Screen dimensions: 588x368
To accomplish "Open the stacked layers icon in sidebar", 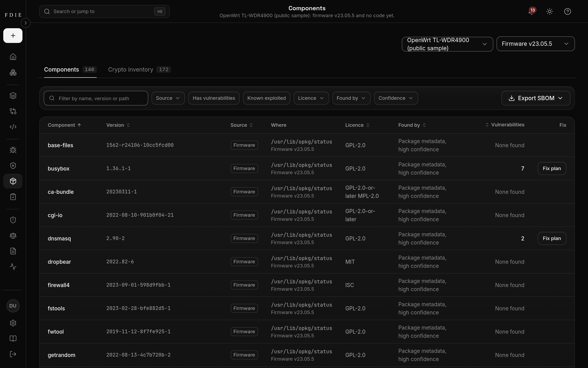I will pyautogui.click(x=13, y=96).
